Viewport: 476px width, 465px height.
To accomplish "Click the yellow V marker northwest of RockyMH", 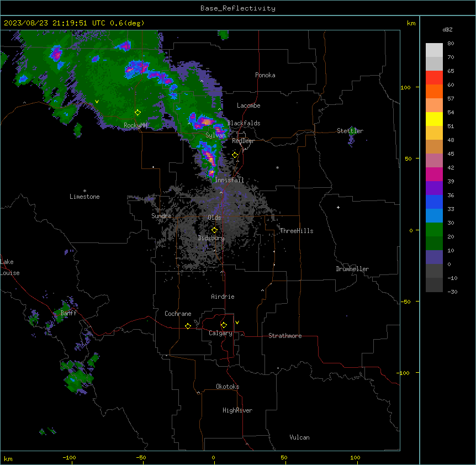I will point(97,102).
